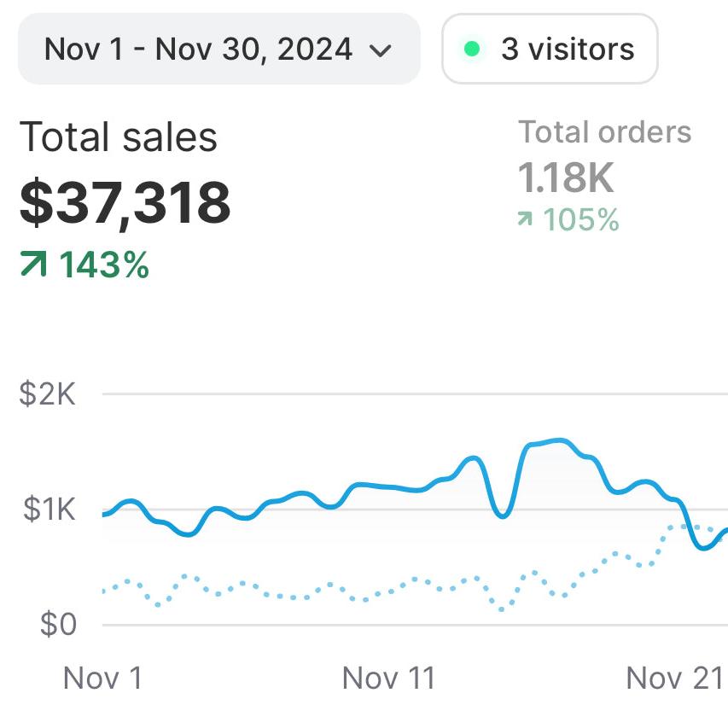The image size is (728, 728).
Task: Tap the 3 visitors live button
Action: 550,49
